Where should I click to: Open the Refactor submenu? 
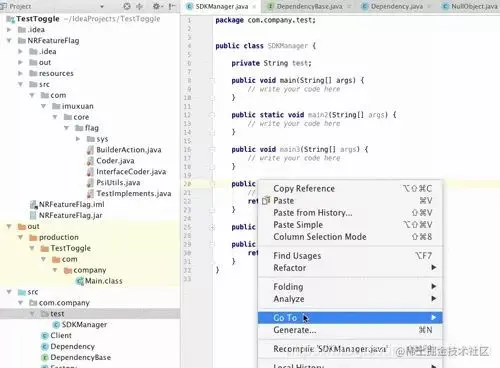pyautogui.click(x=350, y=268)
